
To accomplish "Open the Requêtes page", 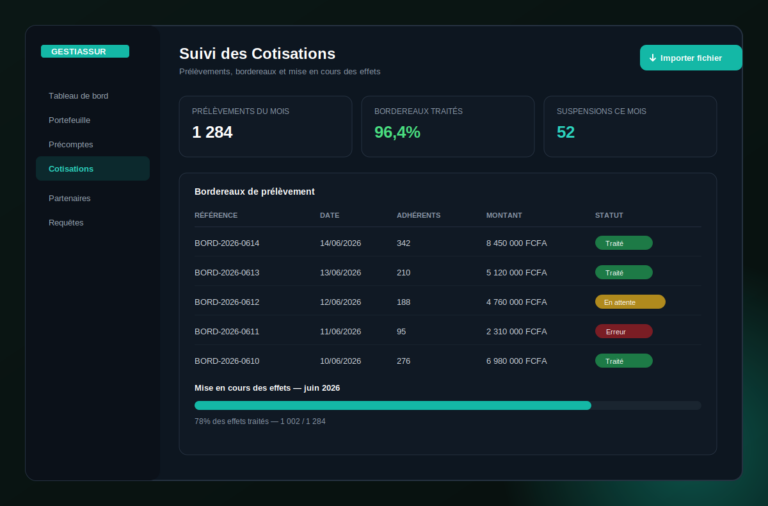I will 66,223.
